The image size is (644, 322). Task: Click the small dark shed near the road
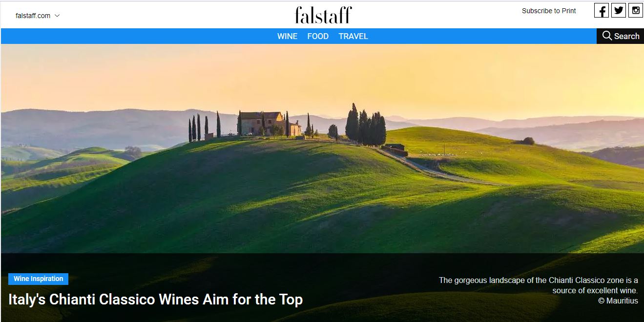(x=395, y=147)
